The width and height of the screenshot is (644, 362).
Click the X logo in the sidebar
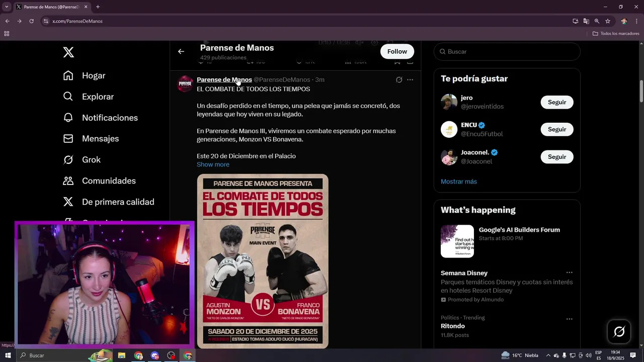coord(68,52)
